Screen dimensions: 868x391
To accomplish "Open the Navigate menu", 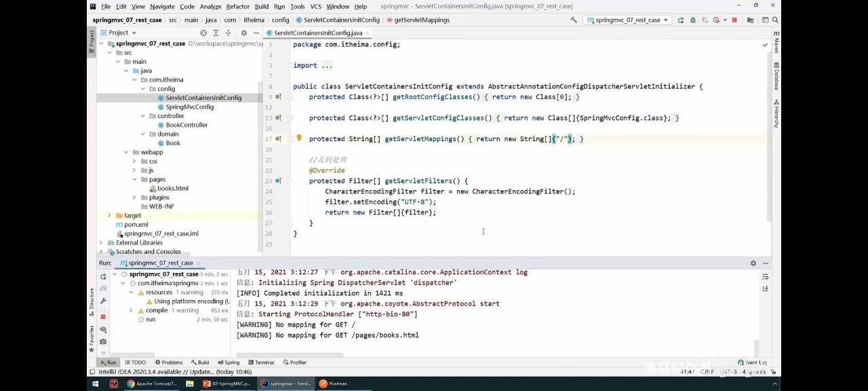I will pos(162,6).
